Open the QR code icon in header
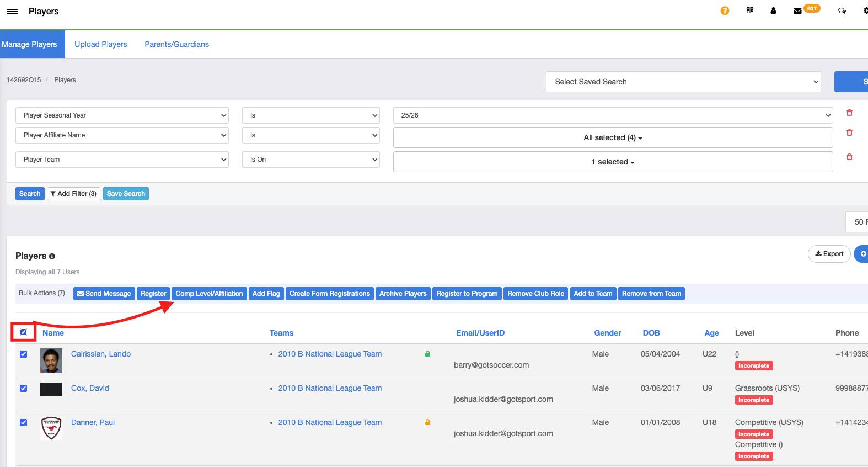 tap(750, 10)
